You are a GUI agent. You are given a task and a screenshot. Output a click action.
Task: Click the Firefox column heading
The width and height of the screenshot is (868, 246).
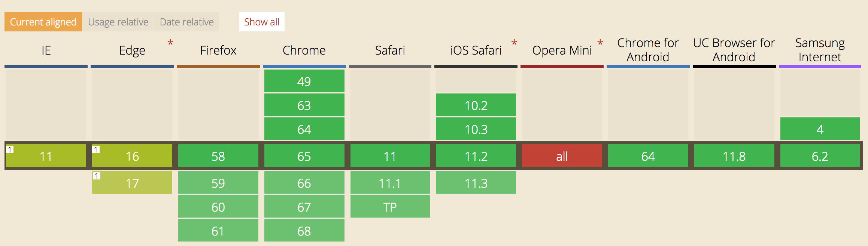(218, 50)
